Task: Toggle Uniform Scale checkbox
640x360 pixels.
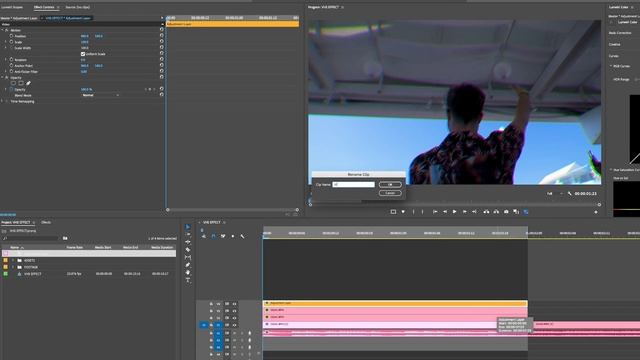Action: pos(83,54)
